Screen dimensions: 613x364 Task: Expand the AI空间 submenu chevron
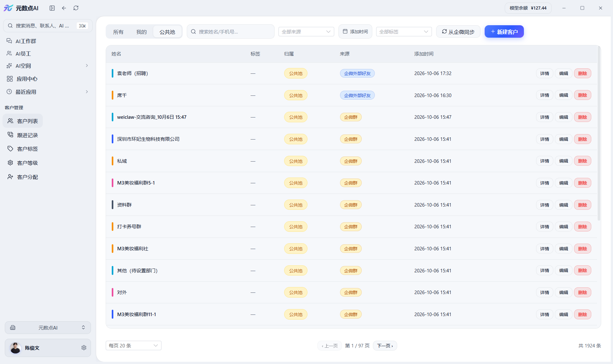click(x=87, y=66)
